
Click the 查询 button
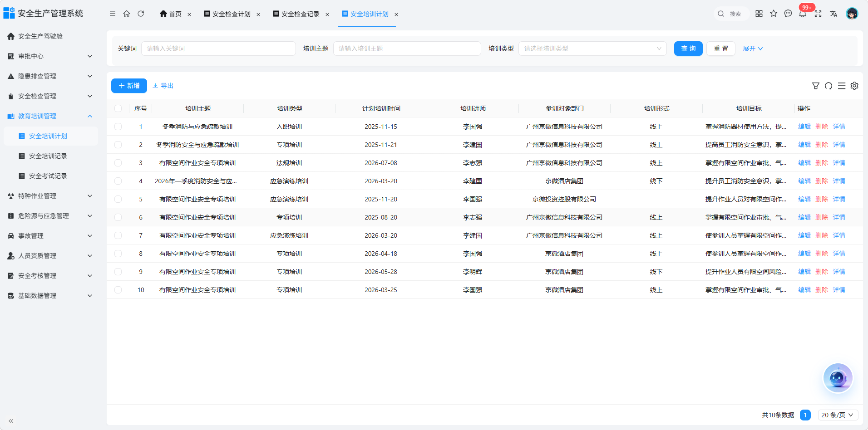(x=688, y=49)
